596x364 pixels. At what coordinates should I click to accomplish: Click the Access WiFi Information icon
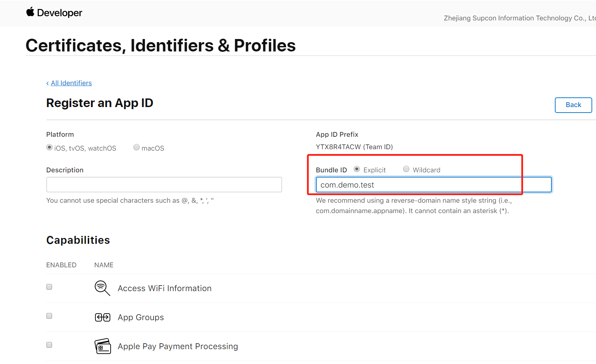(102, 288)
